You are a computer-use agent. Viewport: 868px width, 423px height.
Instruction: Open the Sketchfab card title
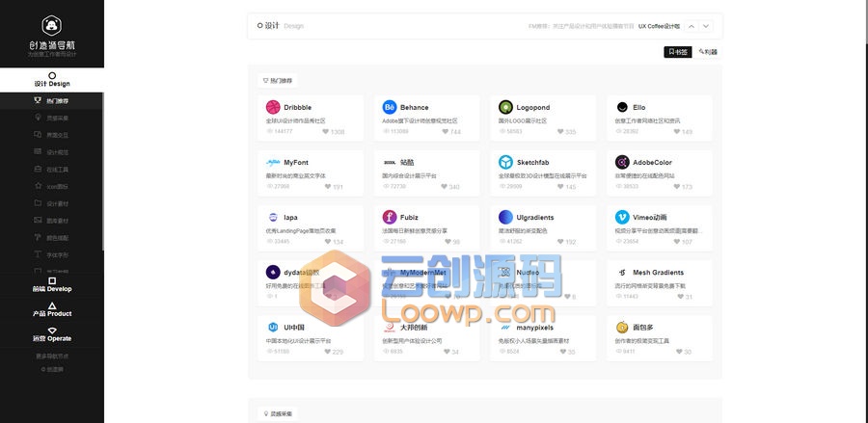[x=532, y=163]
